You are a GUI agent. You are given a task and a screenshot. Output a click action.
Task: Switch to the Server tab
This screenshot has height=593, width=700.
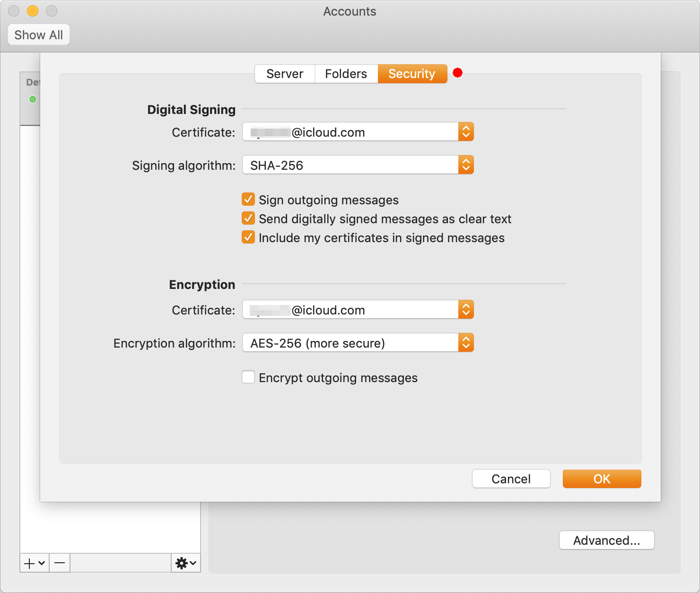pyautogui.click(x=285, y=74)
